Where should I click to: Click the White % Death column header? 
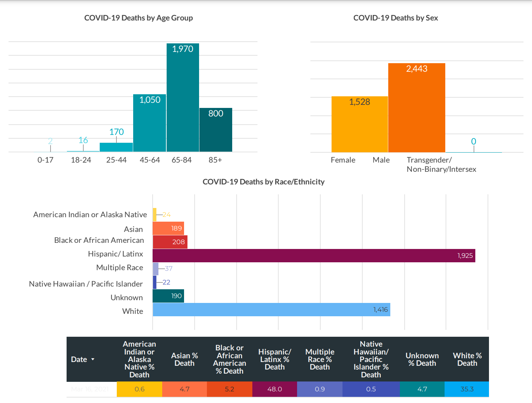click(x=467, y=359)
